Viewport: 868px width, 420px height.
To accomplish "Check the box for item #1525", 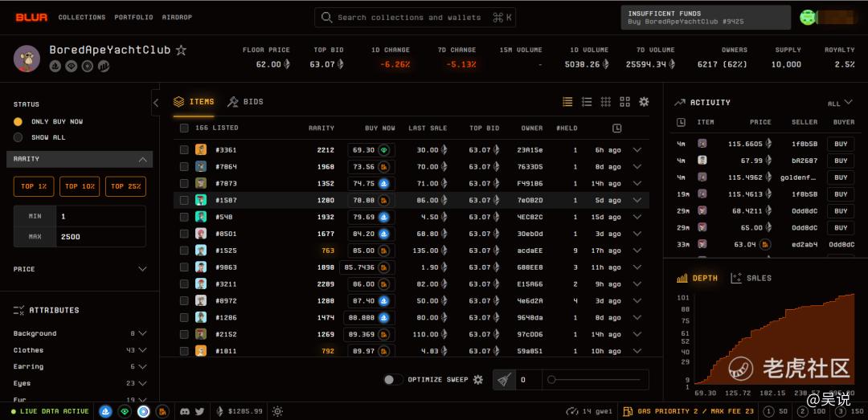I will pyautogui.click(x=184, y=251).
